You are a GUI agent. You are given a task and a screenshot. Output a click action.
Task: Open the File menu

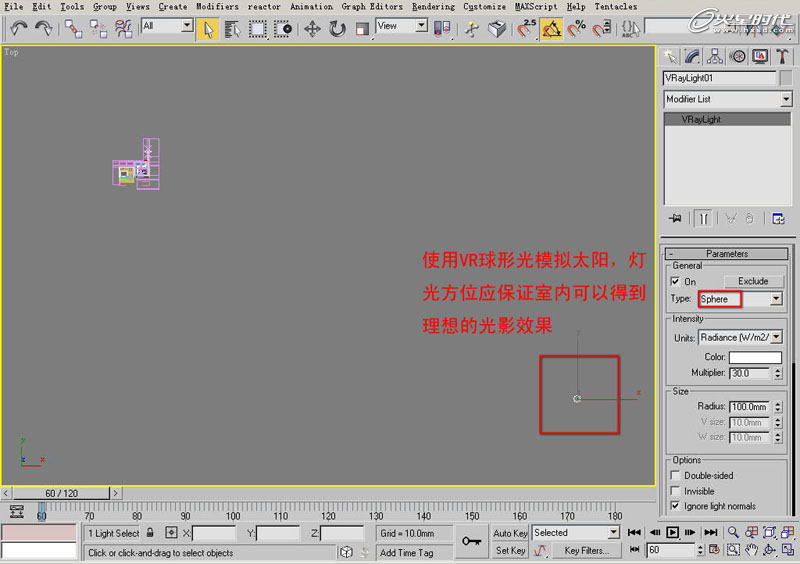point(14,7)
